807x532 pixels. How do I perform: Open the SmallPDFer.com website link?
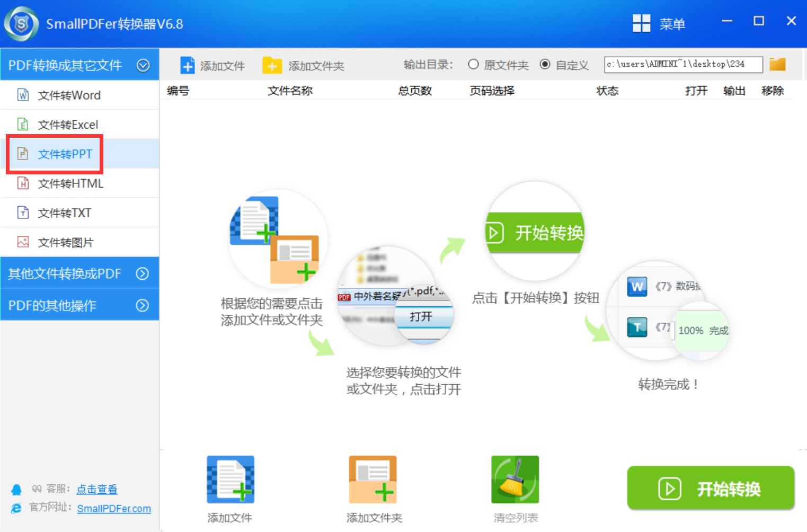click(x=114, y=508)
